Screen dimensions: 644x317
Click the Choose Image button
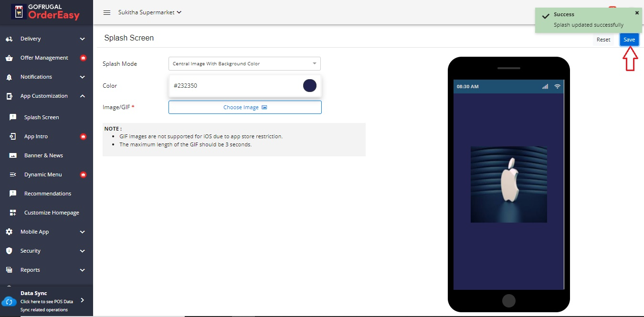[245, 107]
